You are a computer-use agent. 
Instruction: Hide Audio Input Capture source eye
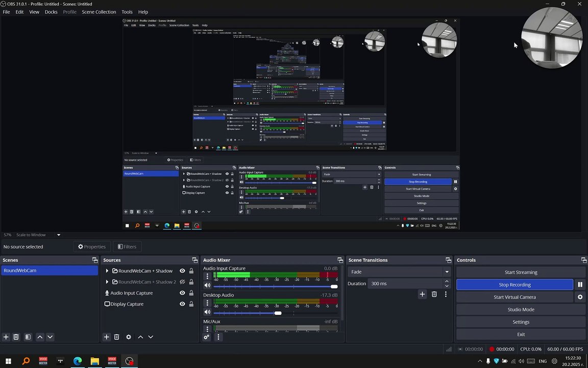point(182,293)
